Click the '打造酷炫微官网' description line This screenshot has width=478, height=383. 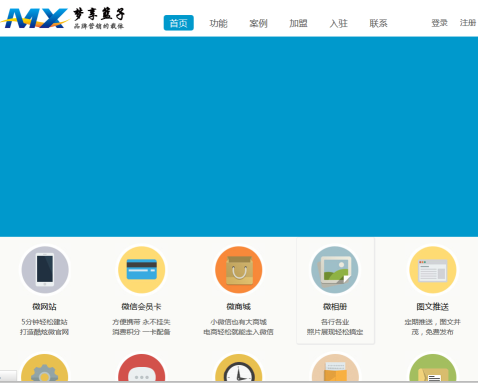click(45, 332)
